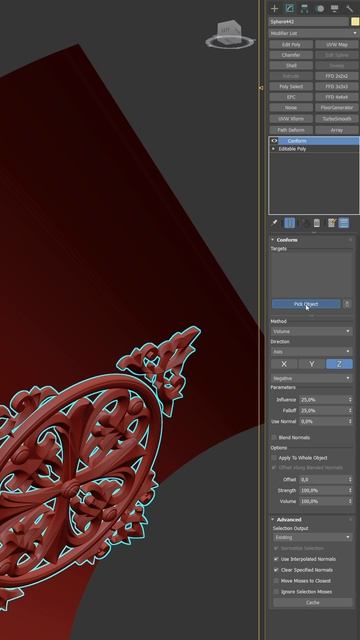The image size is (360, 640).
Task: Select the Z axis button
Action: click(339, 364)
